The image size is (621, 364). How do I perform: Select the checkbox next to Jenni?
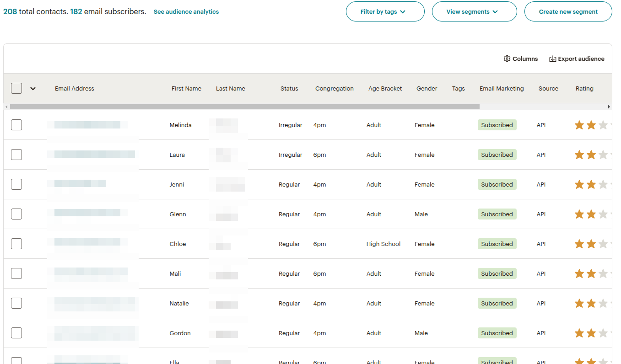[16, 184]
